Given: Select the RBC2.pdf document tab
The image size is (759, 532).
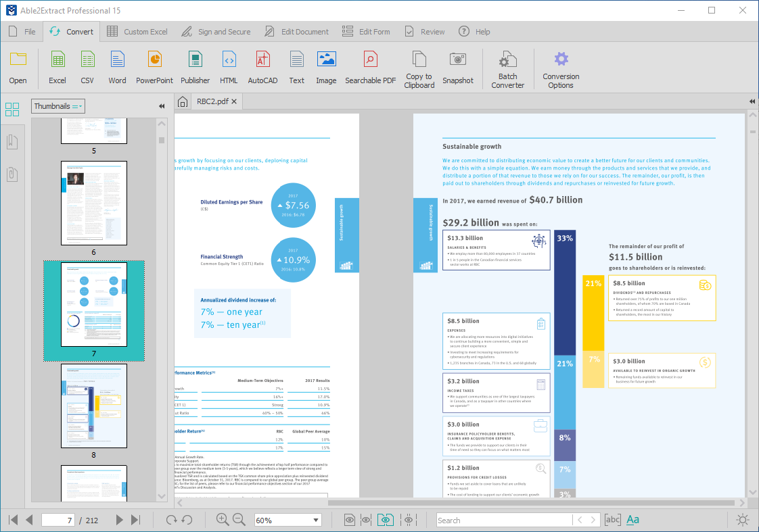Looking at the screenshot, I should pyautogui.click(x=212, y=101).
